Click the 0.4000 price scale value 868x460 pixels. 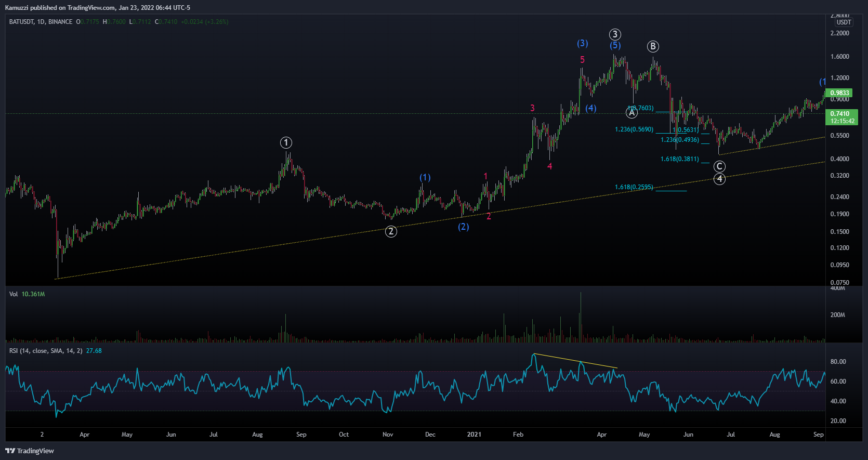point(839,159)
